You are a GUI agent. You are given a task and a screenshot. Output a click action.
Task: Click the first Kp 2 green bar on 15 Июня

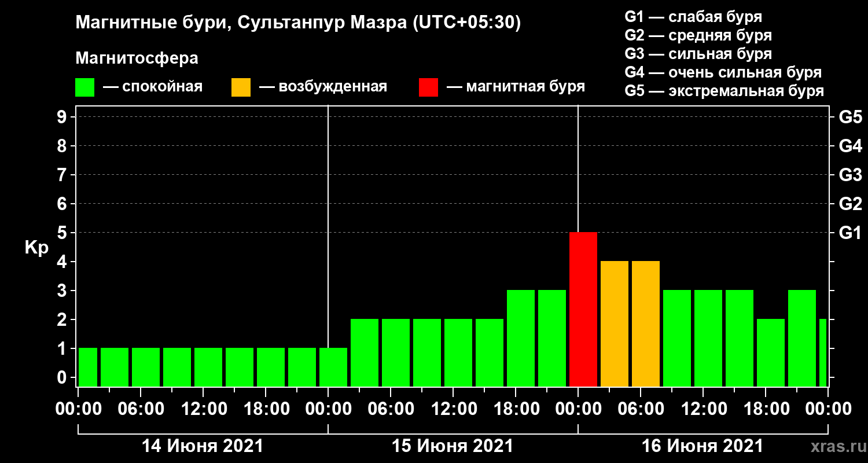click(365, 352)
